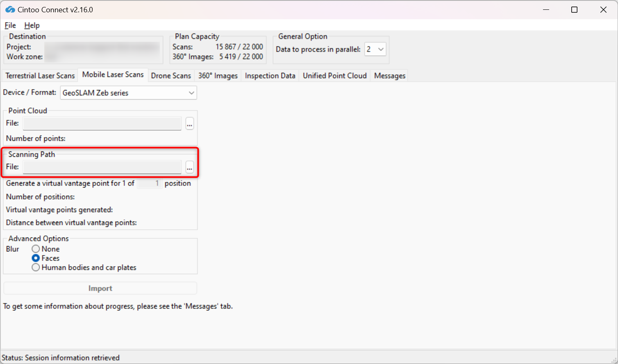The width and height of the screenshot is (618, 364).
Task: Maximize the Cintoo Connect window
Action: click(575, 10)
